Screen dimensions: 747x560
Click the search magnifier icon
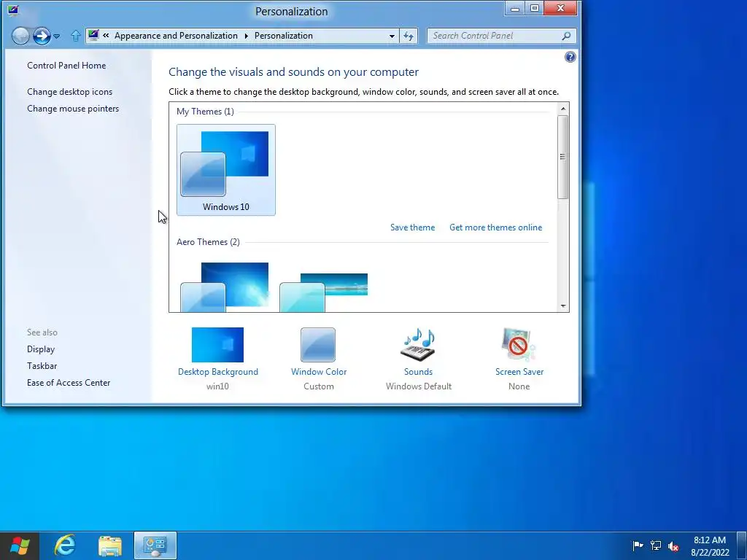(566, 36)
